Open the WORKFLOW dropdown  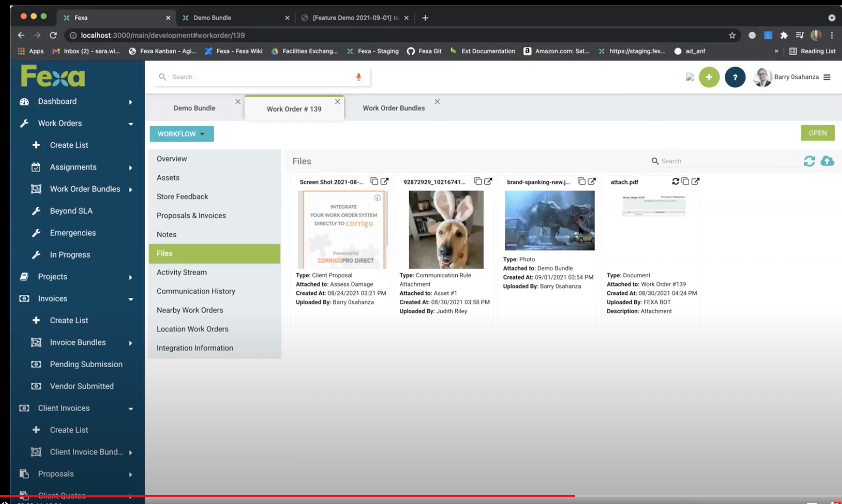[x=181, y=134]
